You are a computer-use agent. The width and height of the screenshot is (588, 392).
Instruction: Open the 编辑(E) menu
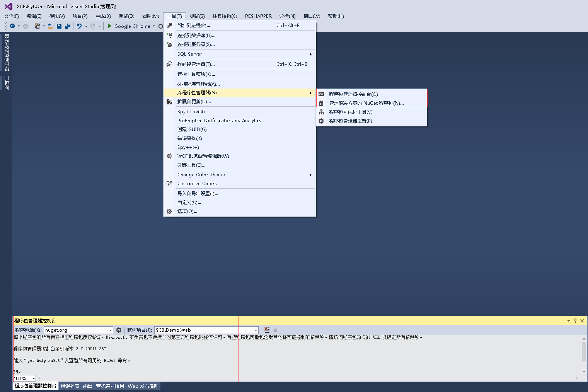pos(34,16)
